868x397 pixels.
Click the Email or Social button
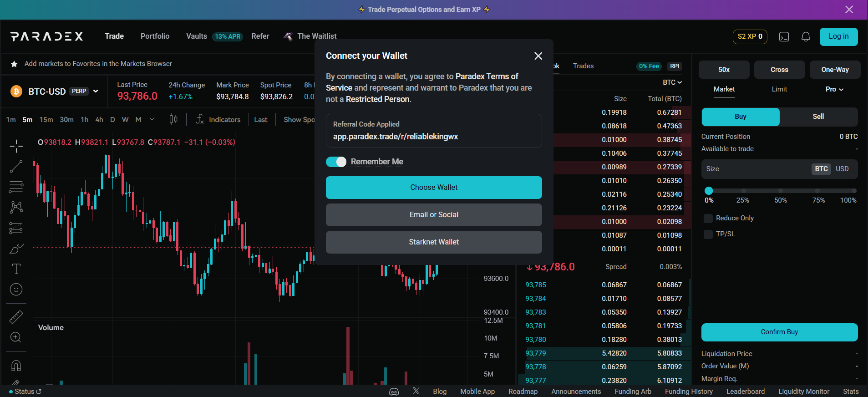[434, 215]
